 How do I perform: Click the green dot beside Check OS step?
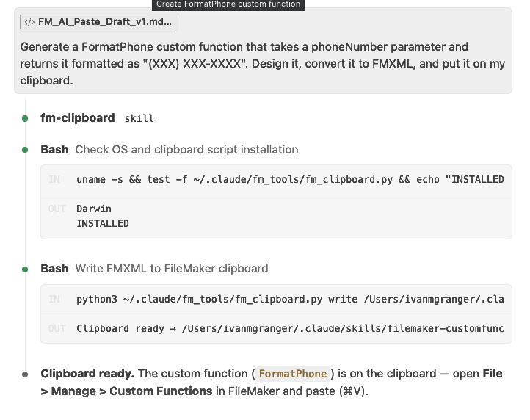coord(25,150)
